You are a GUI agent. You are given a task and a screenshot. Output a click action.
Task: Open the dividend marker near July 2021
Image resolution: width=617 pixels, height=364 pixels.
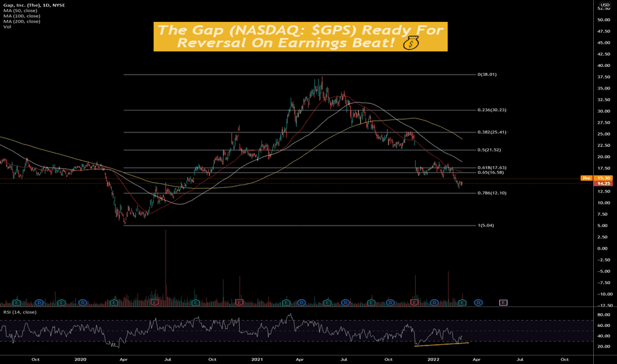pyautogui.click(x=346, y=302)
